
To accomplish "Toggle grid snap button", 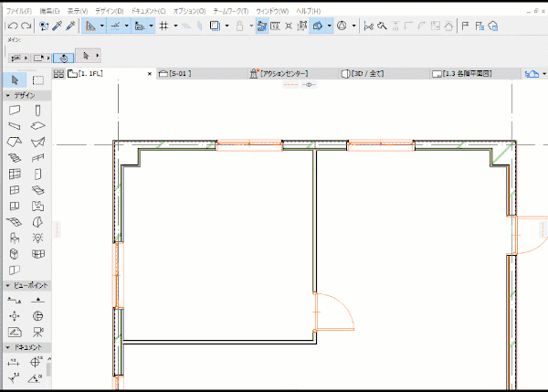I will pyautogui.click(x=163, y=26).
